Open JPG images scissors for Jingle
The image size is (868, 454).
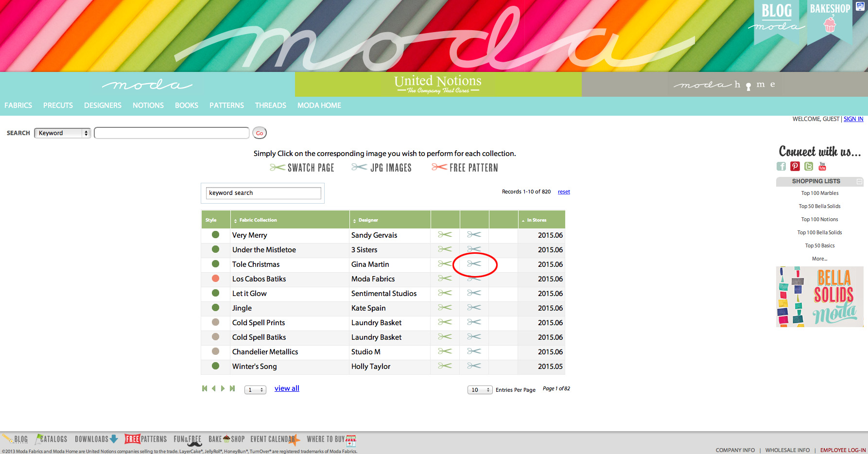tap(474, 308)
